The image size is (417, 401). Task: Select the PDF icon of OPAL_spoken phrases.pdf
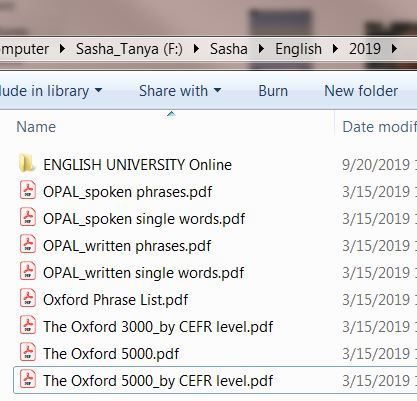click(x=28, y=191)
